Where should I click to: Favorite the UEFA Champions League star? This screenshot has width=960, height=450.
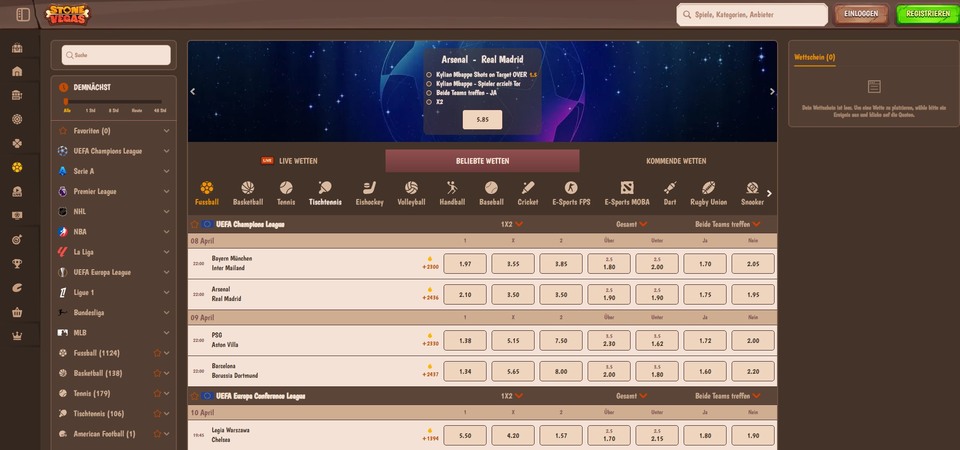(x=195, y=225)
